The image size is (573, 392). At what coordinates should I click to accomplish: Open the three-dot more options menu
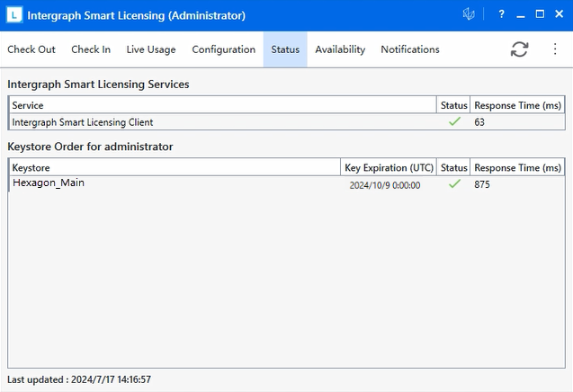tap(555, 49)
